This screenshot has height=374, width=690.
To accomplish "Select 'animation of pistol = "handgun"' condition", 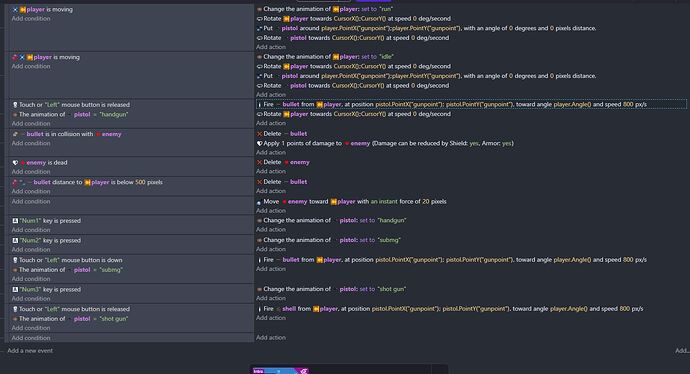I will pos(70,114).
